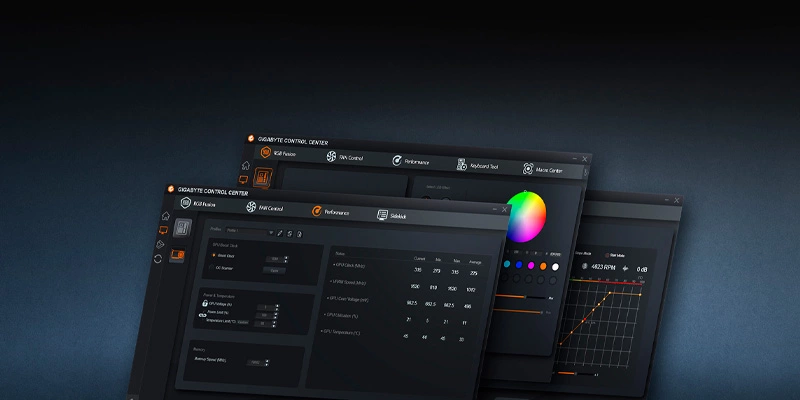Screen dimensions: 800x400
Task: Click the diamond-shaped icon in front window sidebar
Action: (160, 244)
